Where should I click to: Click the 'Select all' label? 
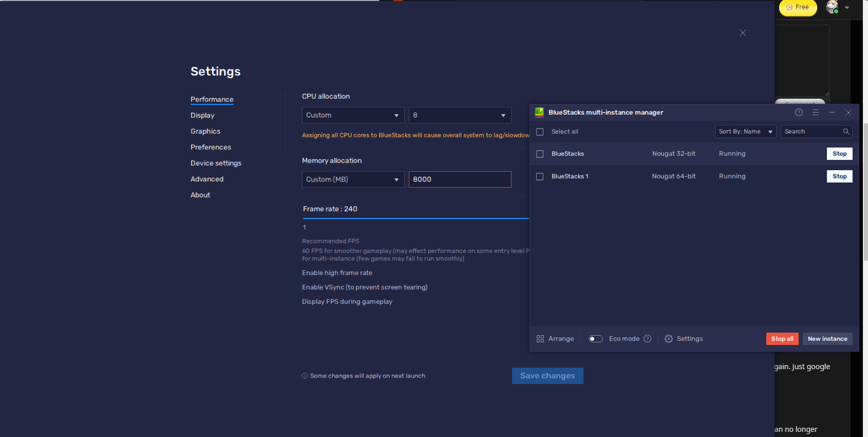click(x=565, y=132)
